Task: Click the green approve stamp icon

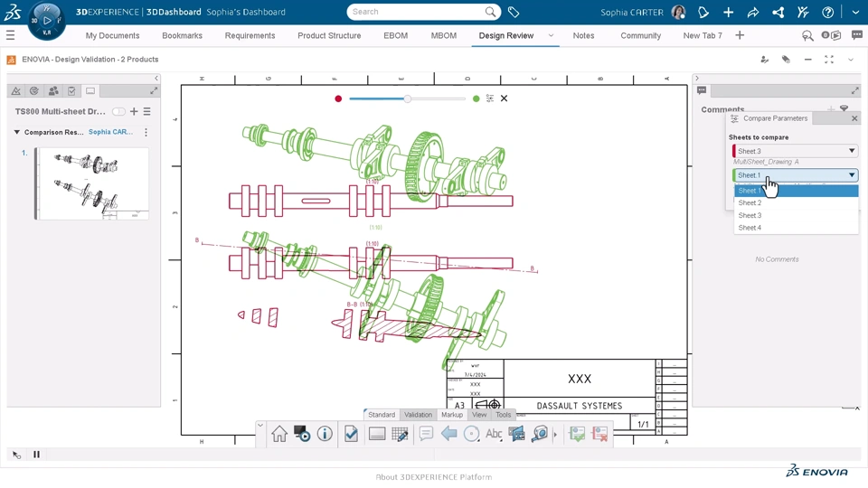Action: tap(577, 434)
